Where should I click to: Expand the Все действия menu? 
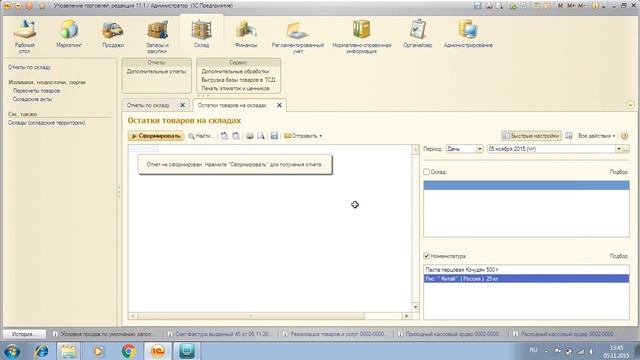coord(596,136)
